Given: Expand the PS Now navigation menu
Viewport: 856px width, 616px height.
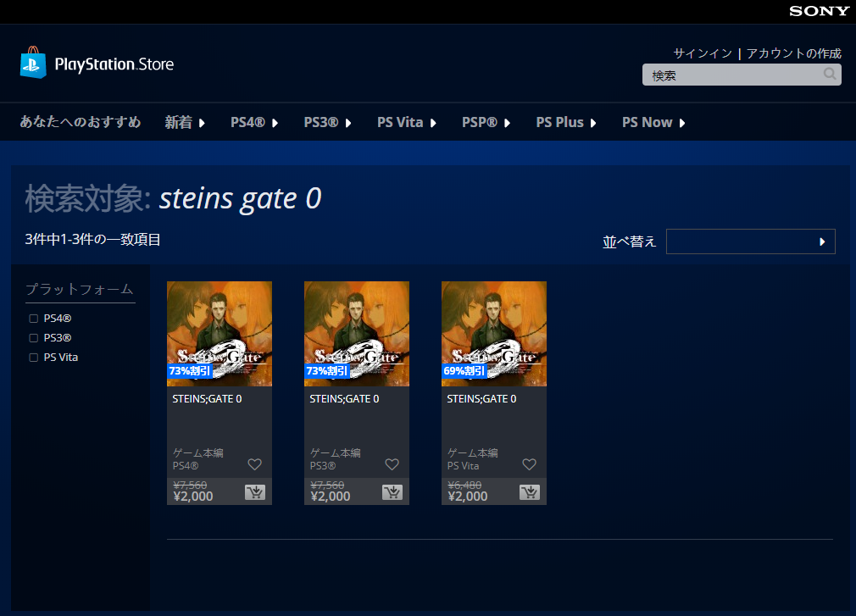Looking at the screenshot, I should 653,122.
